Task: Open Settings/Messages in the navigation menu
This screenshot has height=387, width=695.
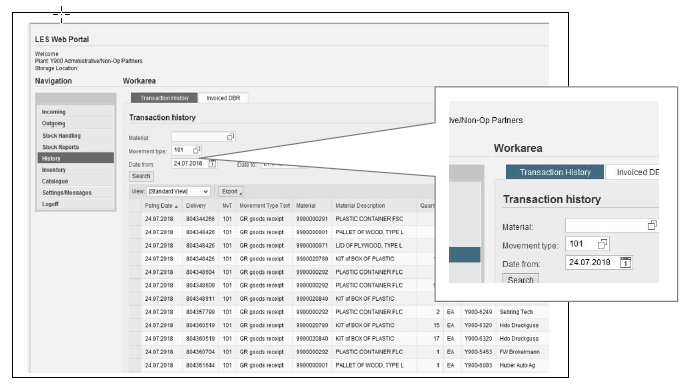Action: (76, 192)
